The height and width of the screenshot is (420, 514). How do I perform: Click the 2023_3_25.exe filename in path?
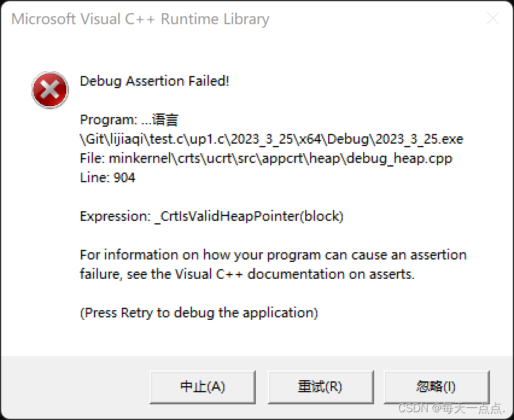pyautogui.click(x=419, y=139)
